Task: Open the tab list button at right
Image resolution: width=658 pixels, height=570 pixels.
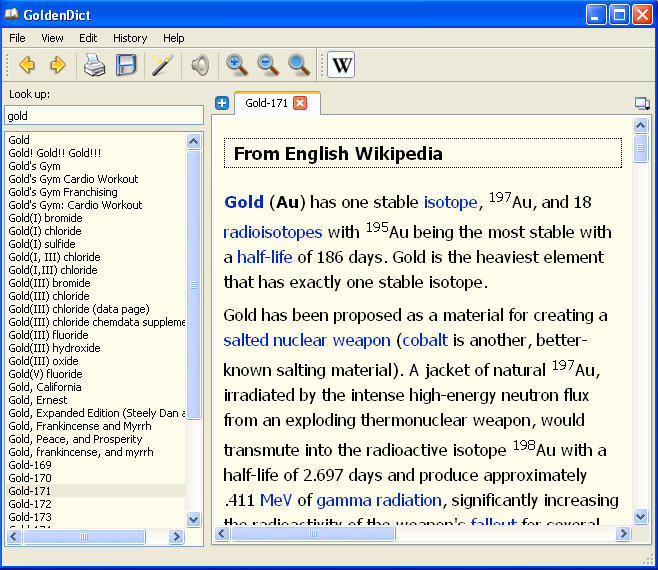Action: tap(642, 103)
